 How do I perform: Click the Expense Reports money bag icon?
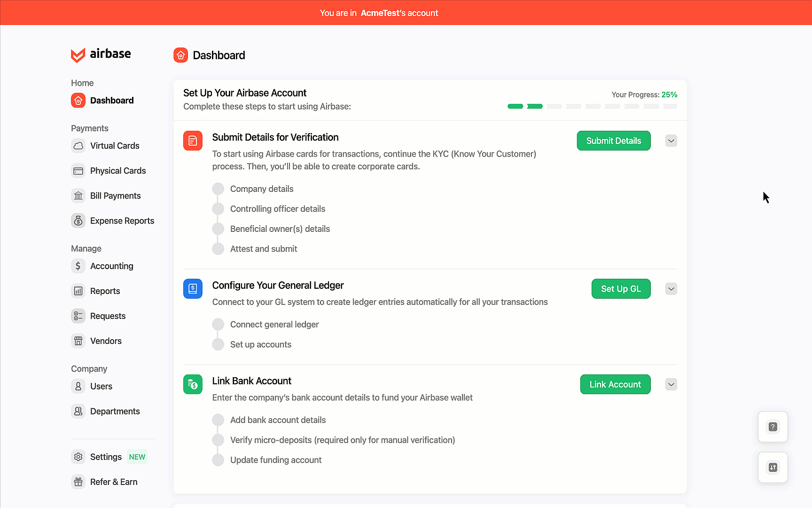click(x=78, y=221)
